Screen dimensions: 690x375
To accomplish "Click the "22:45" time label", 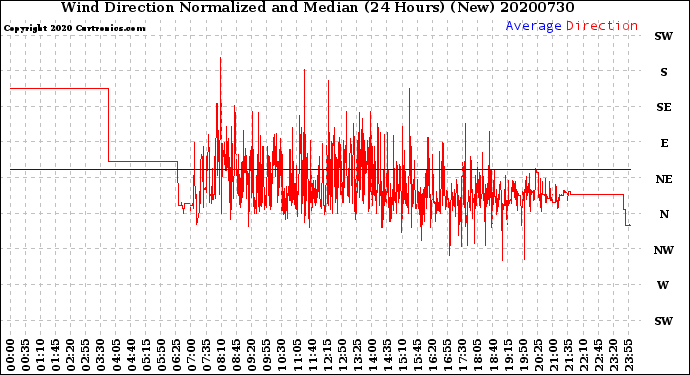I will [x=598, y=355].
